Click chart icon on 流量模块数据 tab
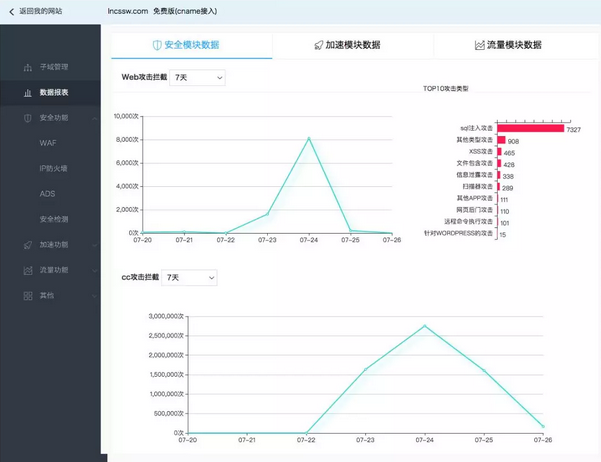 click(x=479, y=45)
